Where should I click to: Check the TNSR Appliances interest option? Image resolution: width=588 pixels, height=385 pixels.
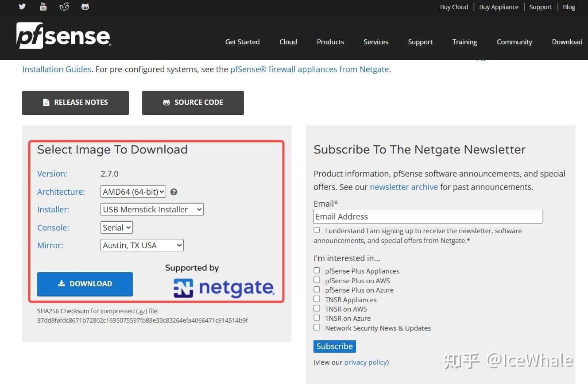[x=317, y=299]
